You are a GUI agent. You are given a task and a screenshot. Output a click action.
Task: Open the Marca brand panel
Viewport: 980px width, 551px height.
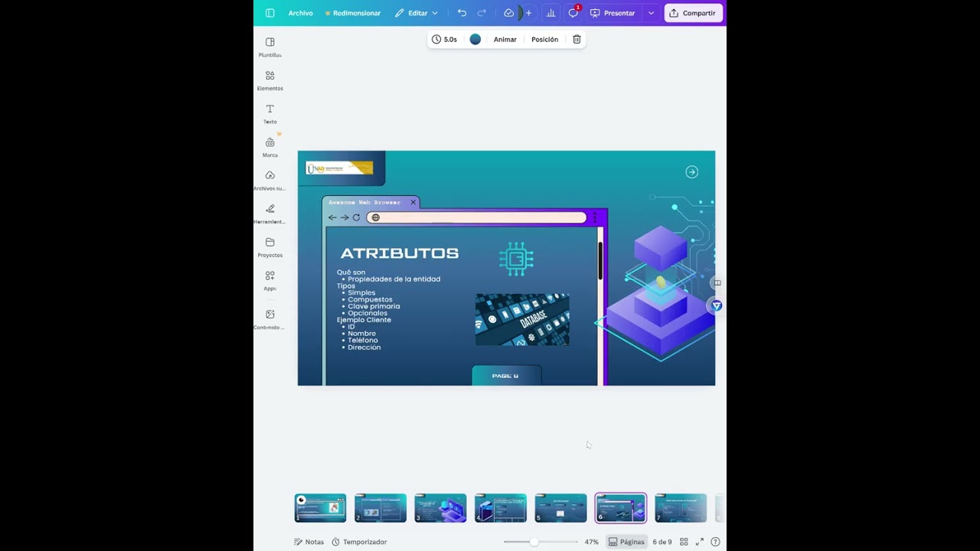269,148
